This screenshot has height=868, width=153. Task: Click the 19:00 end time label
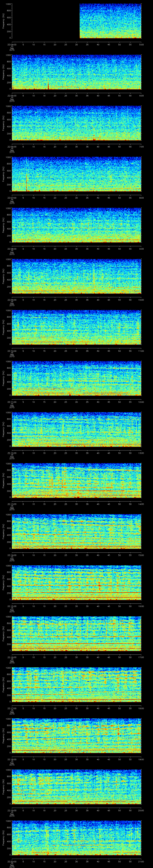[x=141, y=759]
